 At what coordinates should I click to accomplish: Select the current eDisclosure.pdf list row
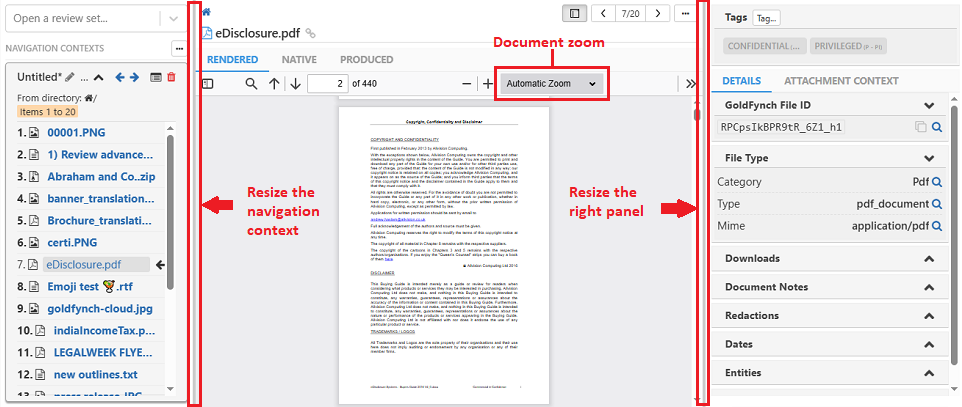(96, 265)
